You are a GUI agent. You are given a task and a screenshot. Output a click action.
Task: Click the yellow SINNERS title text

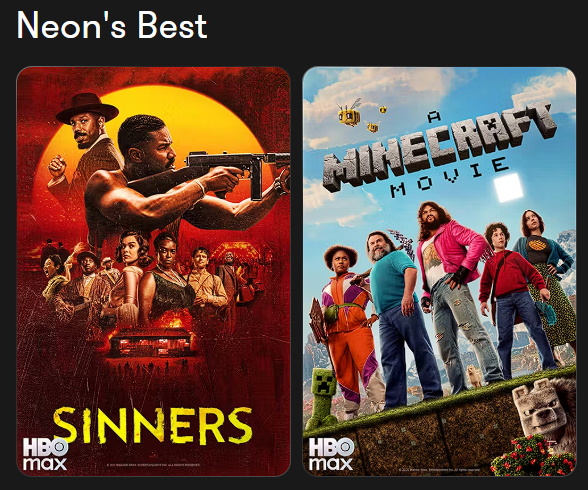153,426
